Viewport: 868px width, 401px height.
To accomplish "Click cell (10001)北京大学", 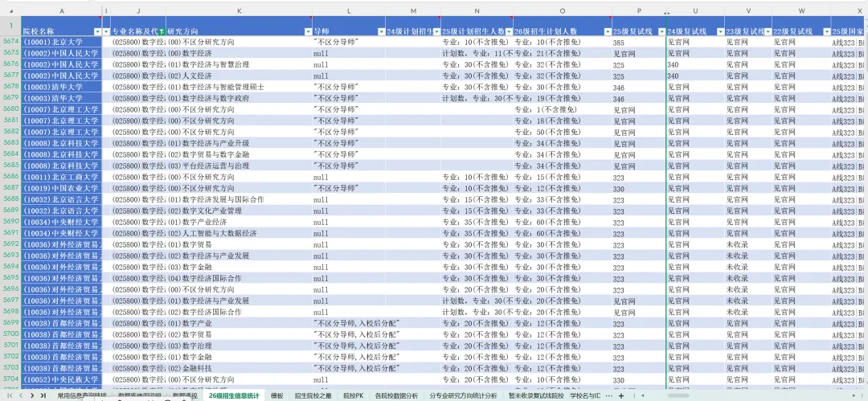I will (61, 42).
